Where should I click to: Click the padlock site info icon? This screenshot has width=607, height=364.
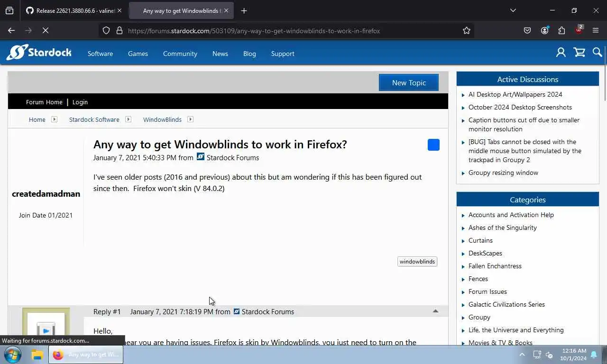[119, 30]
